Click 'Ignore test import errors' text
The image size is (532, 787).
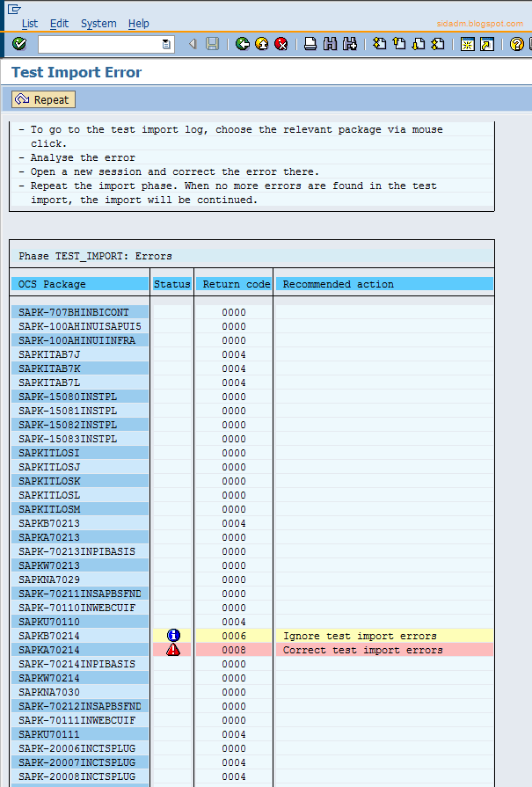tap(360, 636)
